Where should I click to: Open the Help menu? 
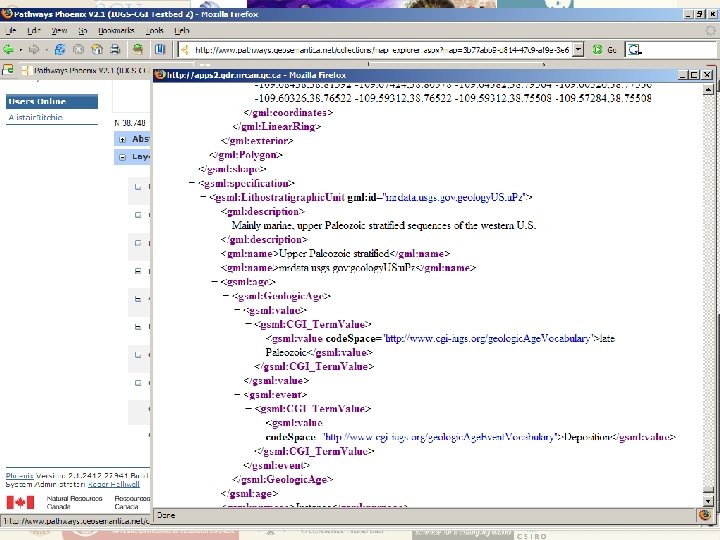[182, 30]
